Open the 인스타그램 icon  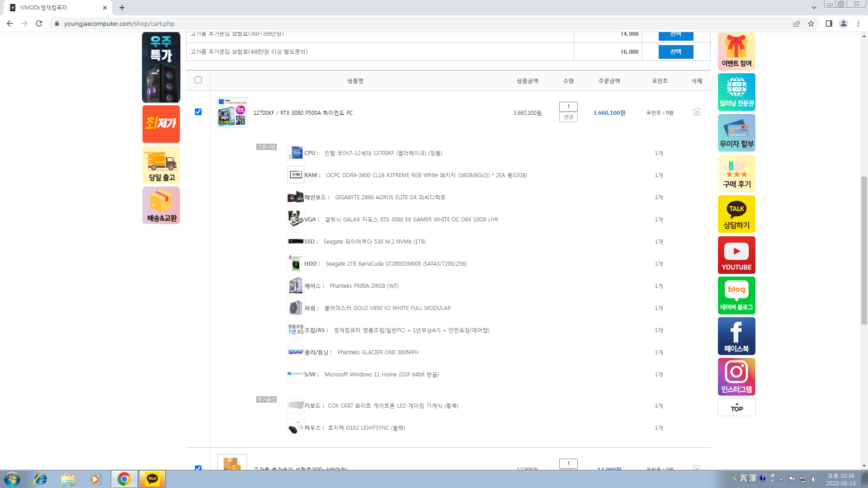[x=736, y=377]
